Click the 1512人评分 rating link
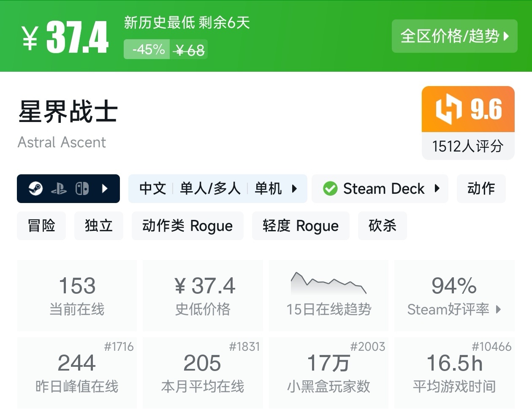The width and height of the screenshot is (532, 409). click(x=468, y=146)
